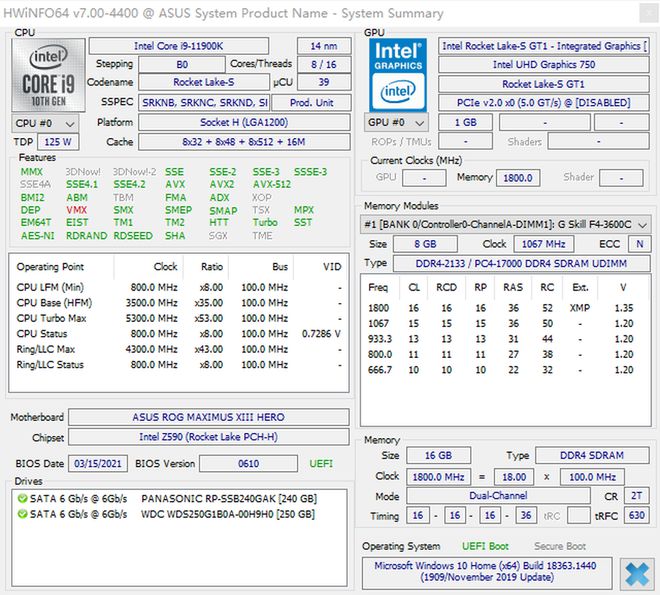Screen dimensions: 660x595
Task: Click green check icon beside PANASONIC drive
Action: [x=22, y=499]
